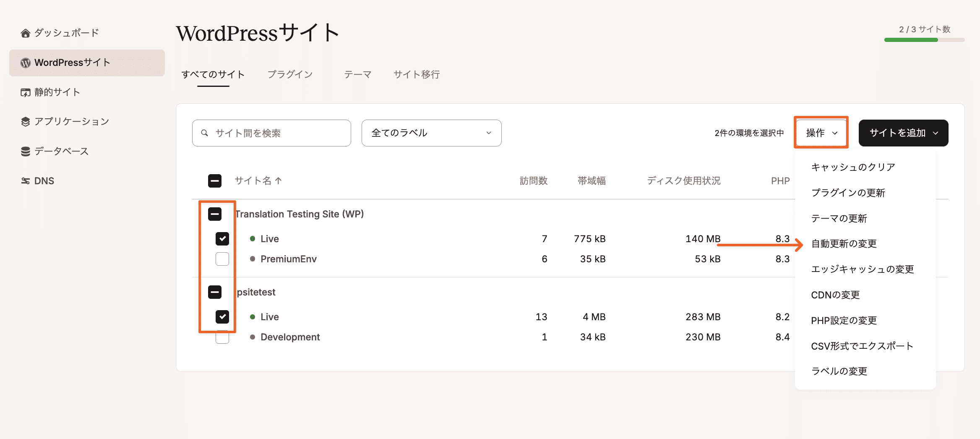This screenshot has height=439, width=980.
Task: Click the magnifier search icon
Action: [205, 133]
